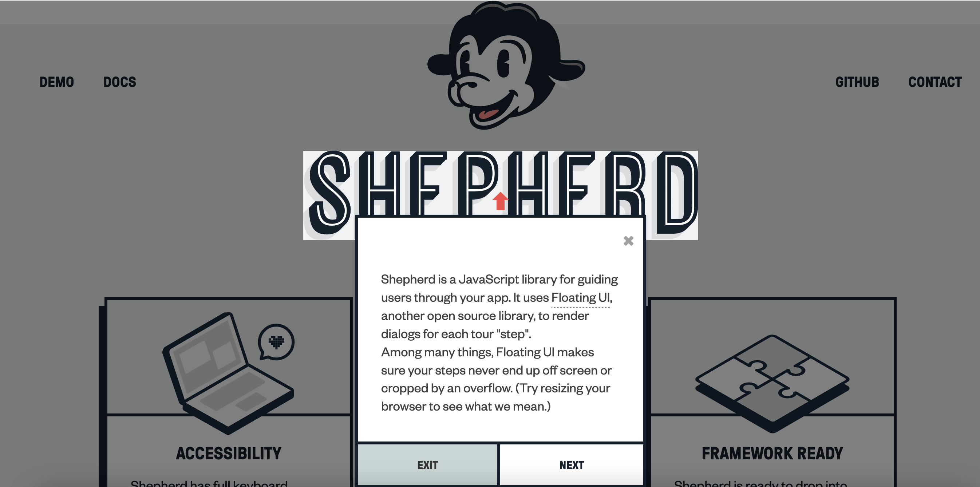Click the CONTACT link in navigation
This screenshot has height=487, width=980.
[936, 82]
